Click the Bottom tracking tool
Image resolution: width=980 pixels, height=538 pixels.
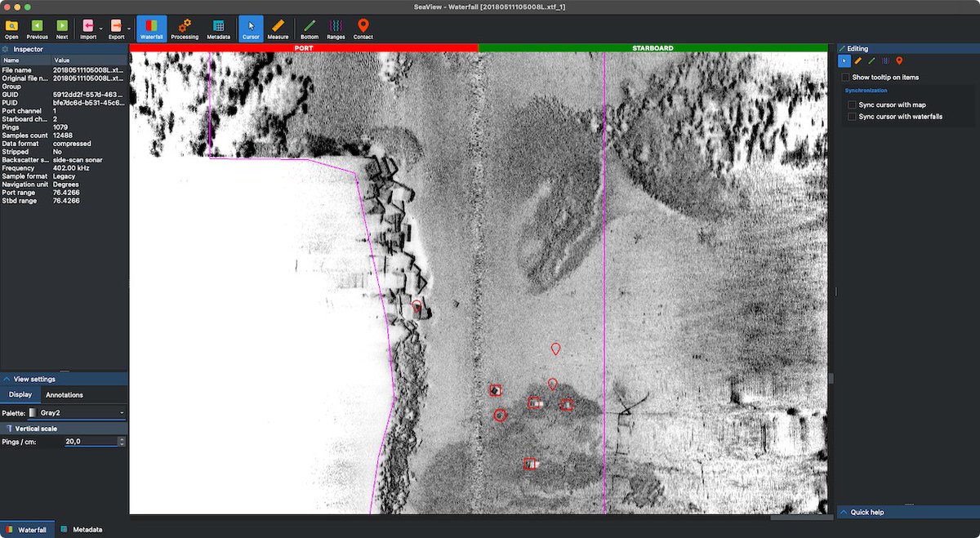310,26
